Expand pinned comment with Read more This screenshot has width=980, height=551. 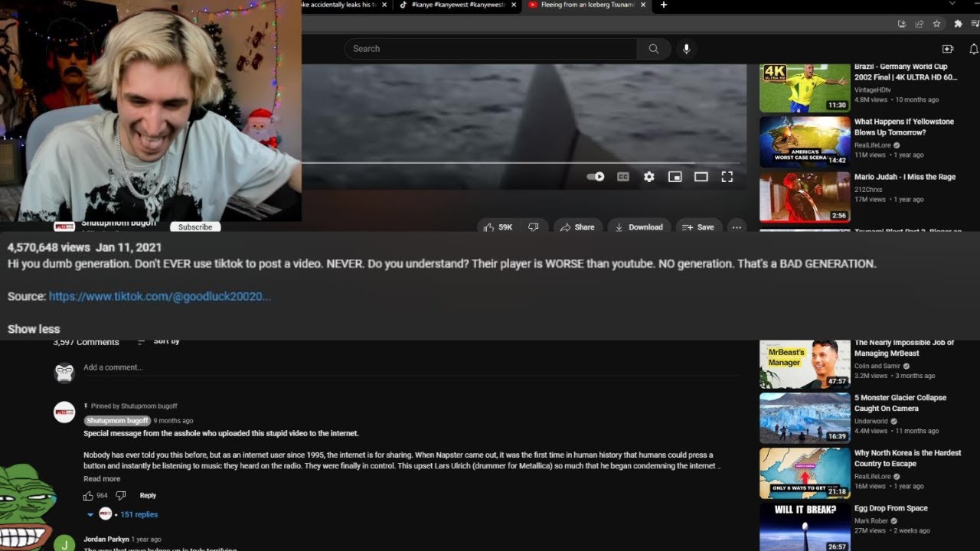102,479
